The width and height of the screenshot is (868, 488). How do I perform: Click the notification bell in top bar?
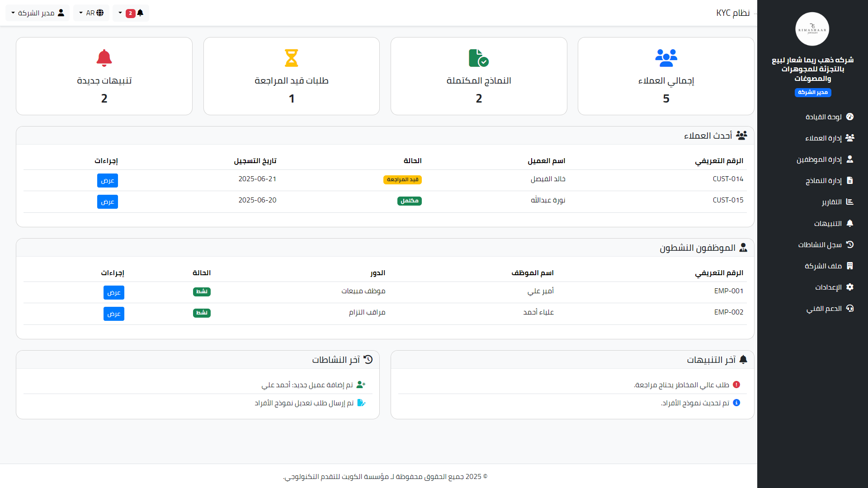pos(140,13)
